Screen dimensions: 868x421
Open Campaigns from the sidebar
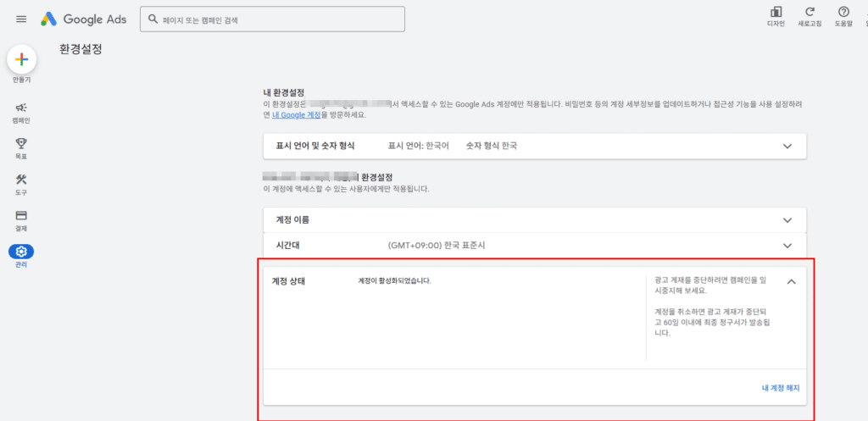pos(21,108)
